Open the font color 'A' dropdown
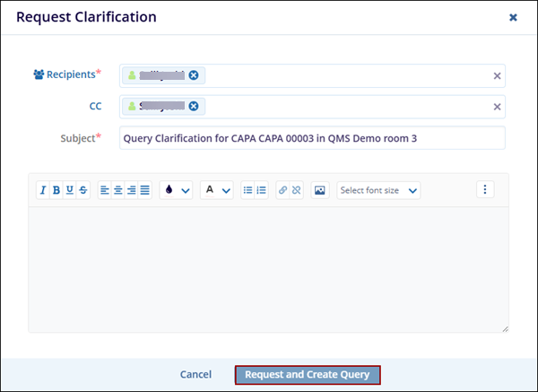Image resolution: width=538 pixels, height=392 pixels. [x=216, y=190]
